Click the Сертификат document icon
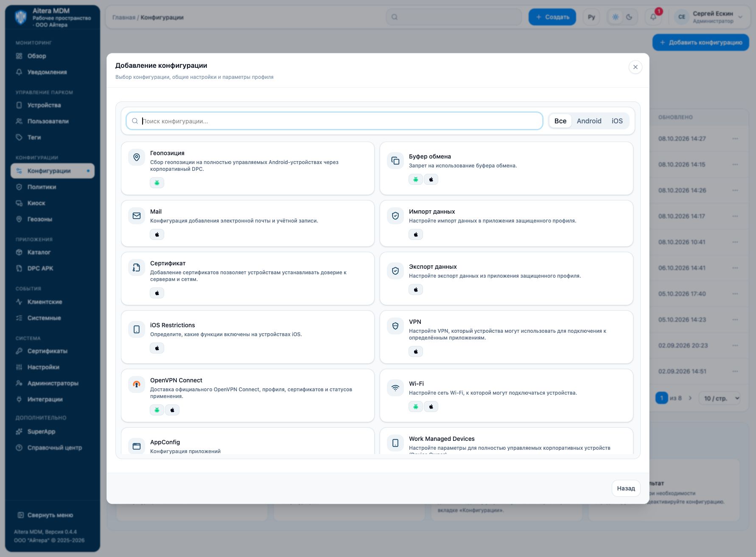The height and width of the screenshot is (557, 756). point(137,267)
